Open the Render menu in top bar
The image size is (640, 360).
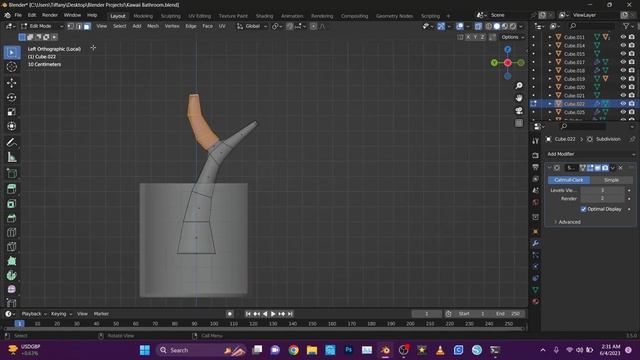(x=50, y=15)
